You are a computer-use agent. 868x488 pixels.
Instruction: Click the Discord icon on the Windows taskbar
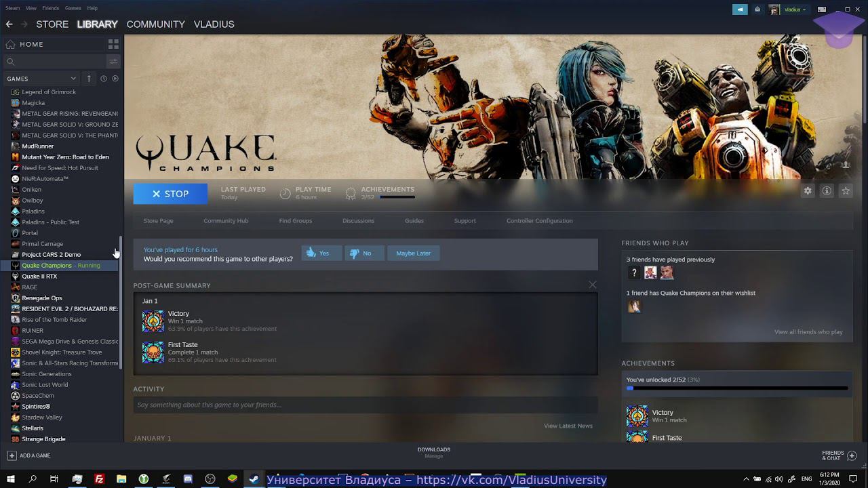click(x=188, y=479)
